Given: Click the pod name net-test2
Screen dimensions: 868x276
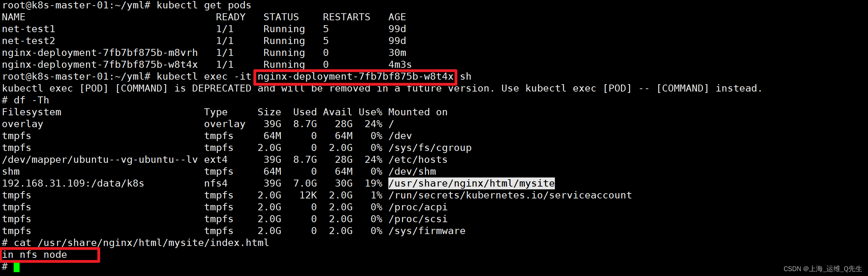Looking at the screenshot, I should pyautogui.click(x=29, y=41).
